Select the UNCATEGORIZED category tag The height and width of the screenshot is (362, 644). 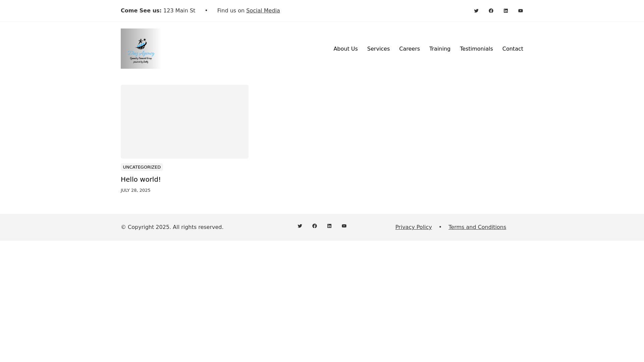click(x=142, y=167)
